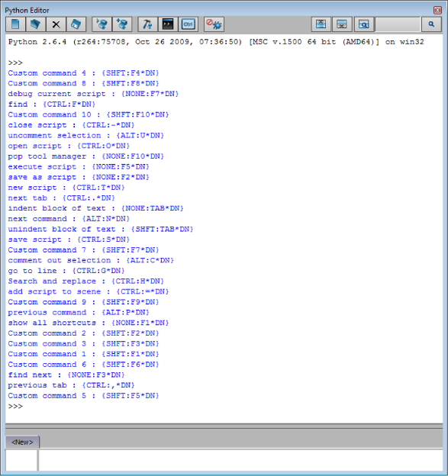Click in the script editing area below the tab
448x476 pixels.
click(x=240, y=460)
